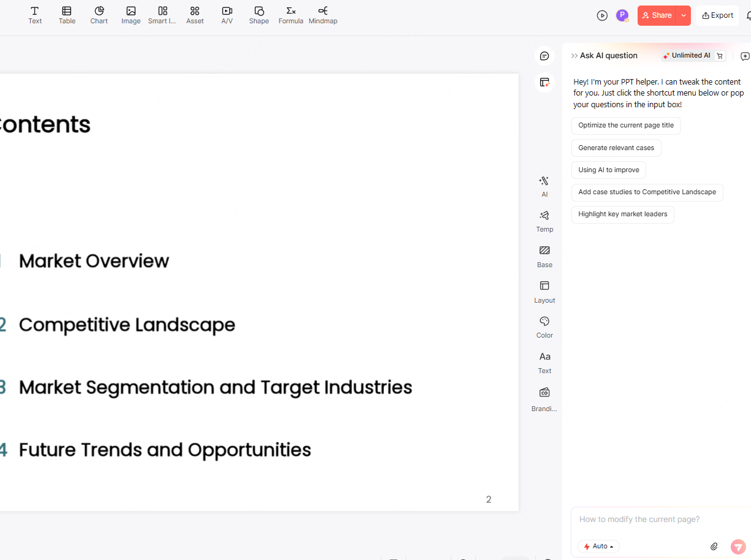Open the Branding settings

coord(544,397)
